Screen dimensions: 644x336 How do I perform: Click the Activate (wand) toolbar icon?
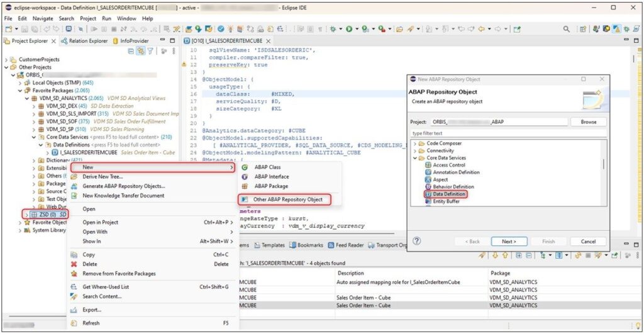tap(230, 29)
